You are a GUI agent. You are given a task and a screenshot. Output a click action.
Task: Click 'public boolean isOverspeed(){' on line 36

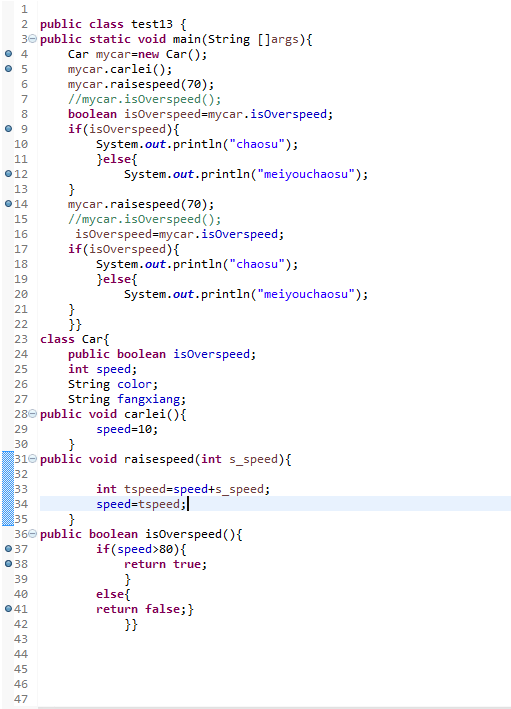pyautogui.click(x=141, y=534)
